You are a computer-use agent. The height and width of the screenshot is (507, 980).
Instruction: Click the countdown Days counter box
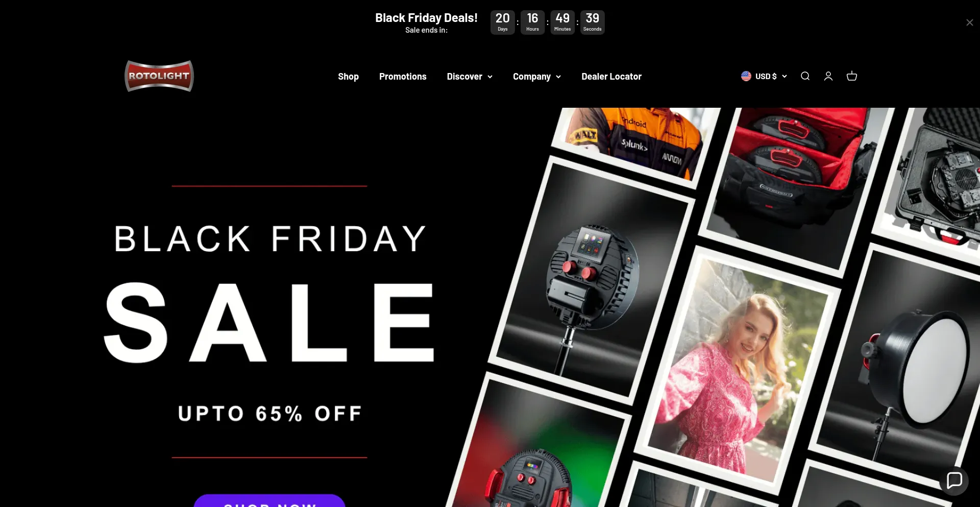click(503, 22)
